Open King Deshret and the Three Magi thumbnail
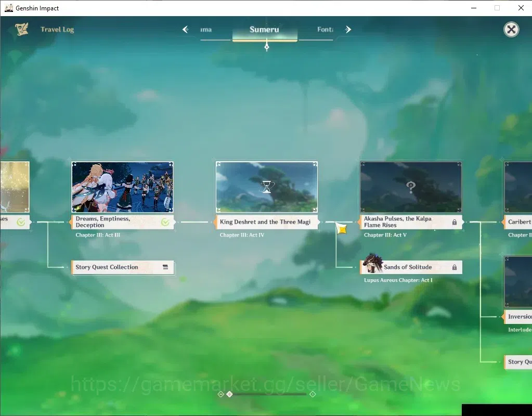The width and height of the screenshot is (532, 416). point(267,187)
